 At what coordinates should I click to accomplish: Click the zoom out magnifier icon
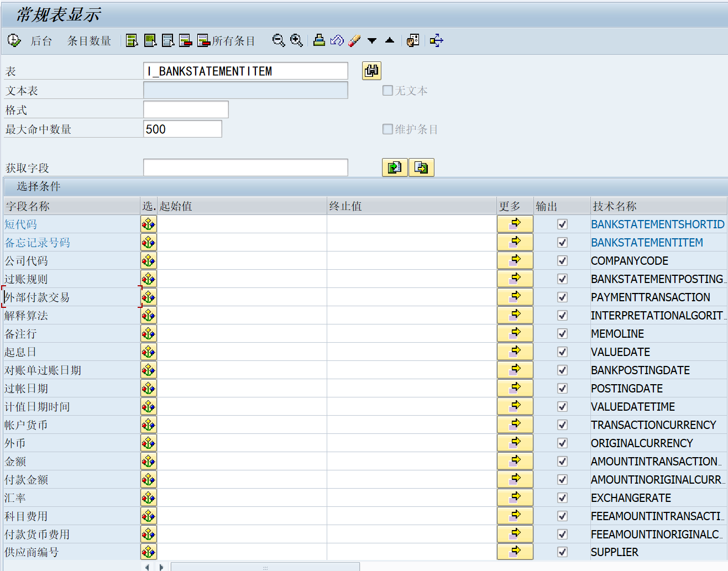coord(279,40)
